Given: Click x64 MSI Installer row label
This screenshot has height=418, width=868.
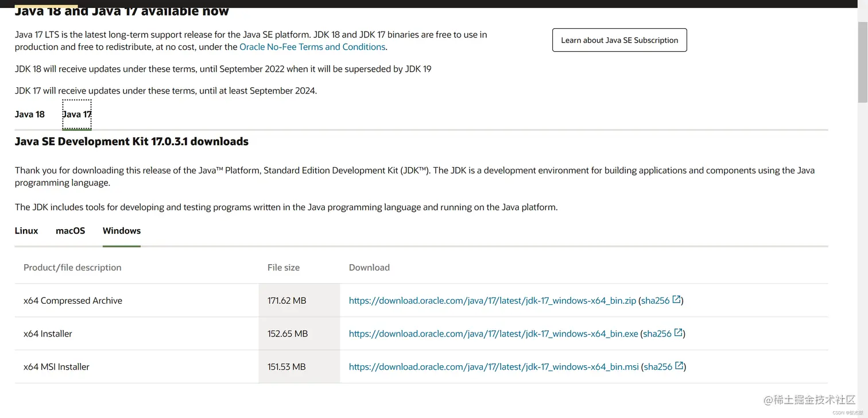Looking at the screenshot, I should point(56,367).
